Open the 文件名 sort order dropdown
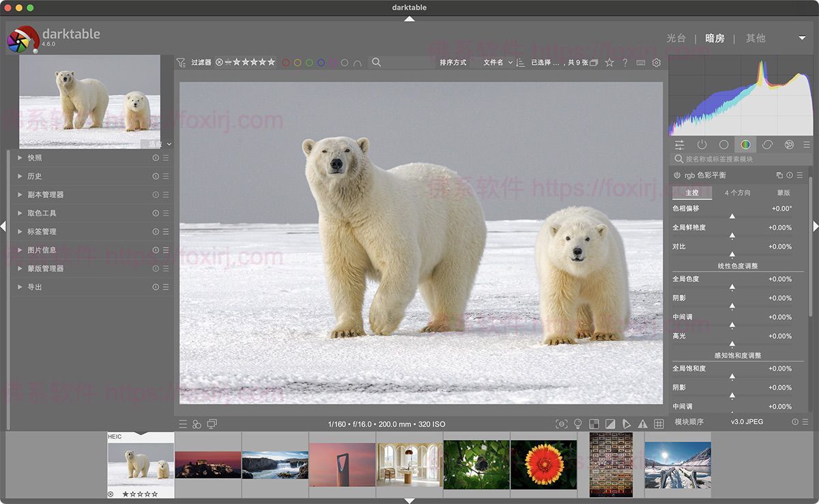819x504 pixels. [498, 63]
